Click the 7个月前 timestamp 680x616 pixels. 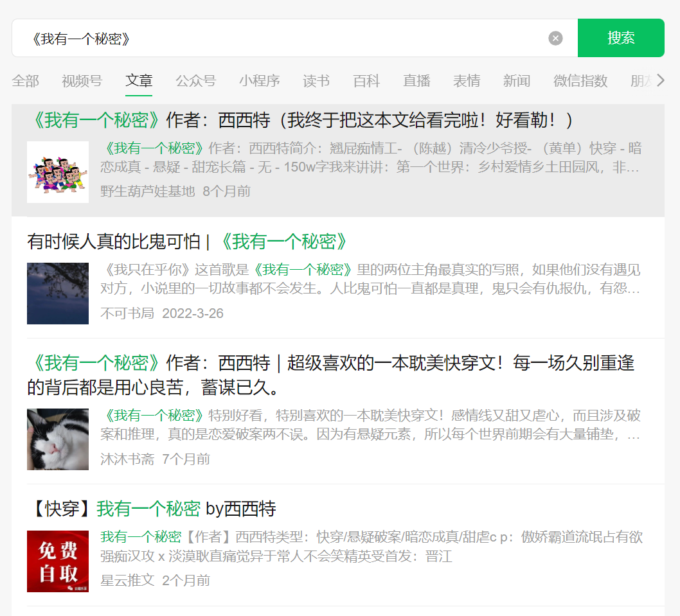[x=186, y=459]
